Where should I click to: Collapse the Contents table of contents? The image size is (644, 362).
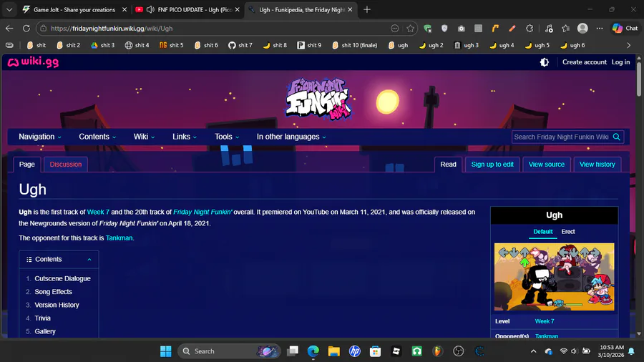(x=89, y=260)
